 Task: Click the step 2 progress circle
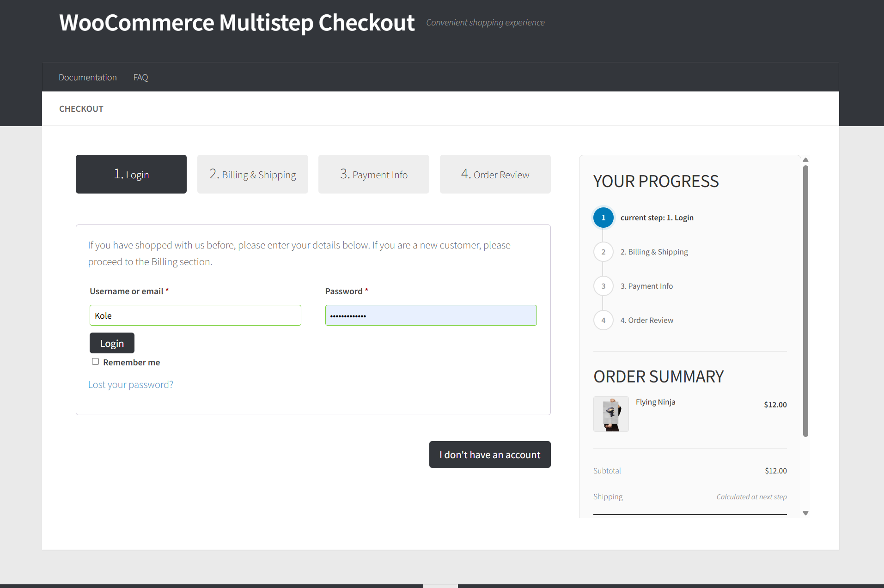(603, 252)
